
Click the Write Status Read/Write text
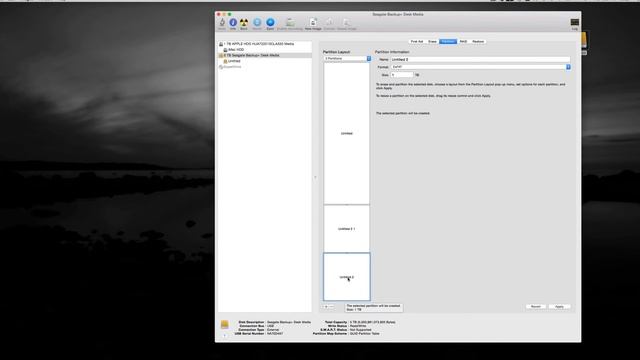point(358,326)
